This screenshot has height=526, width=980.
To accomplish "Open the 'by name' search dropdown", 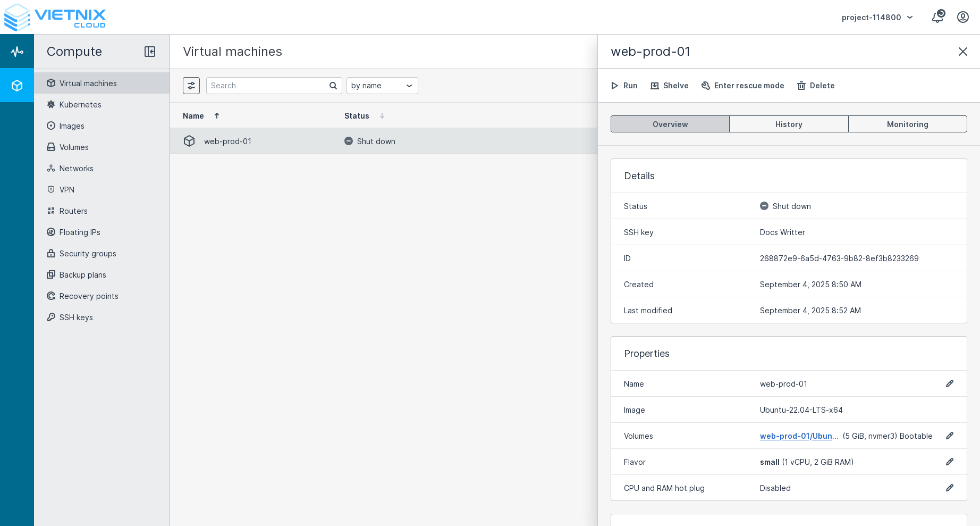I will [382, 86].
